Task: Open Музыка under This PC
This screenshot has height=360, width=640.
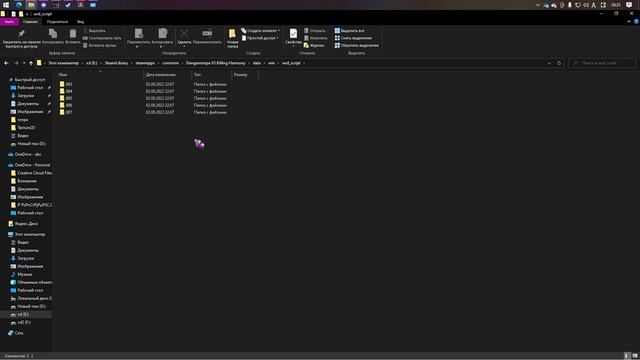Action: pos(22,275)
